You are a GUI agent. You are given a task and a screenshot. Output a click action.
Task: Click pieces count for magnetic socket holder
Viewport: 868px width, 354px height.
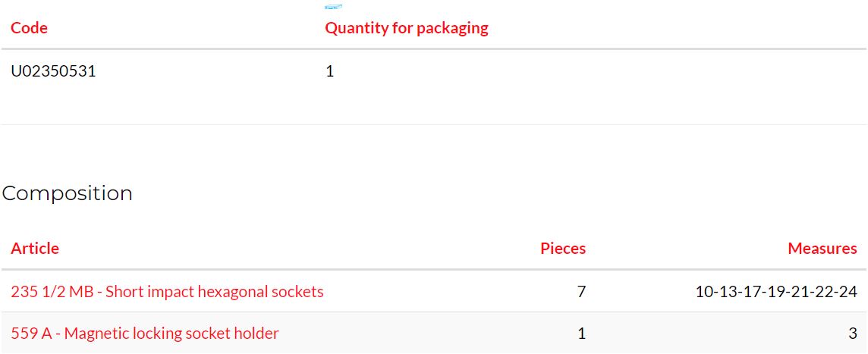click(x=582, y=334)
